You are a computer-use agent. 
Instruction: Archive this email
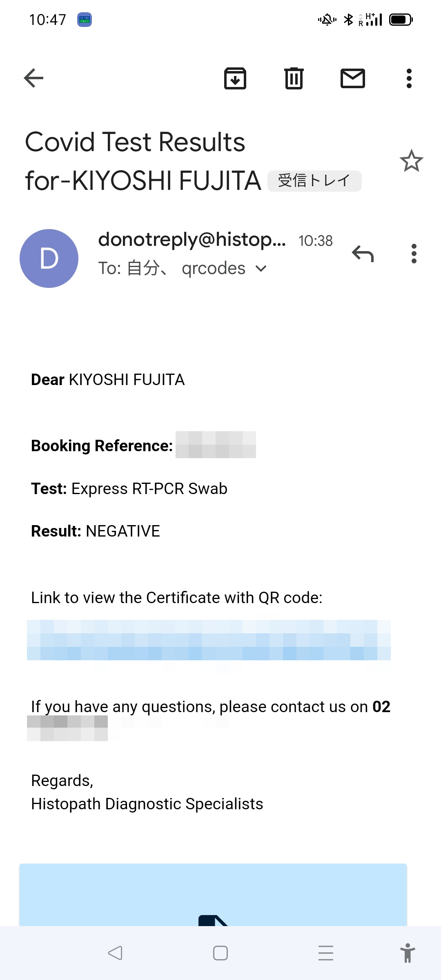pyautogui.click(x=235, y=78)
